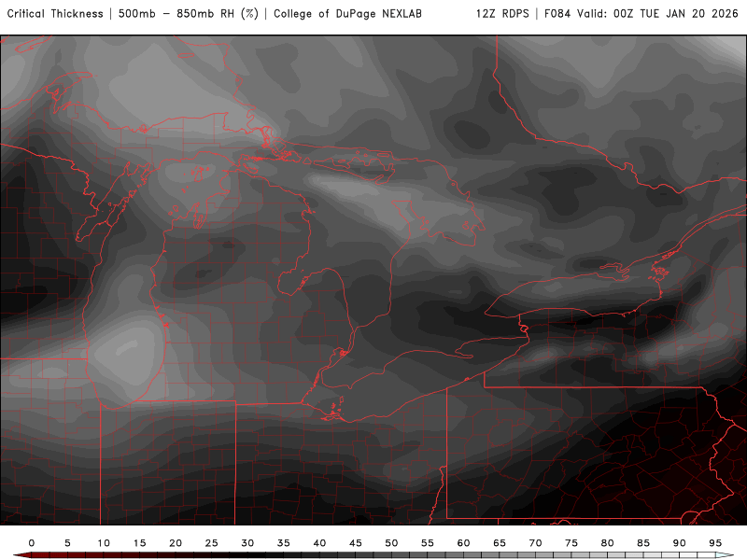
Task: Click the "40" value on the color scale
Action: [319, 543]
